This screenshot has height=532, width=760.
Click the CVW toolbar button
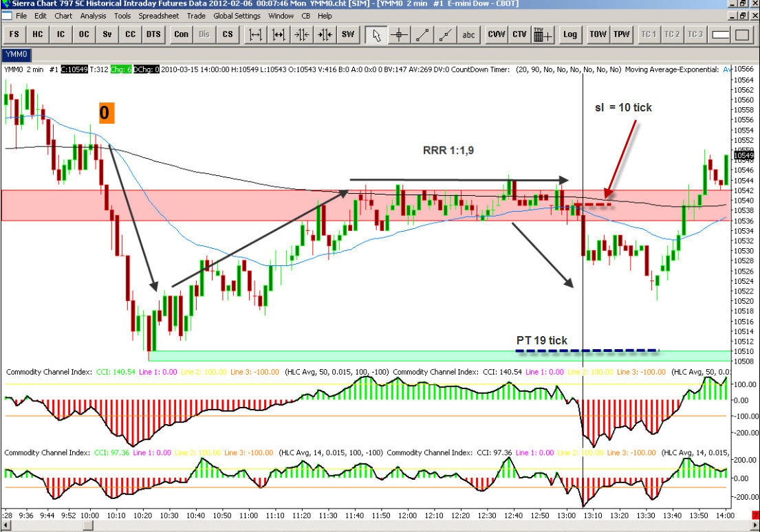tap(497, 34)
